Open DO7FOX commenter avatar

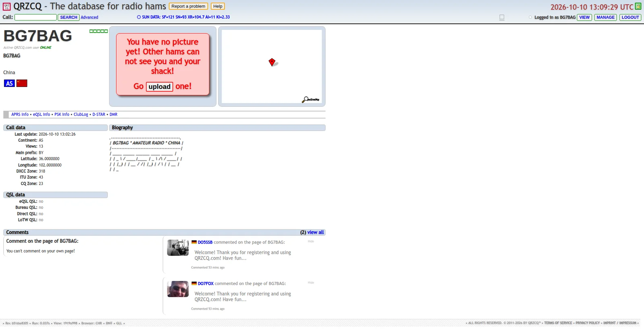point(178,289)
